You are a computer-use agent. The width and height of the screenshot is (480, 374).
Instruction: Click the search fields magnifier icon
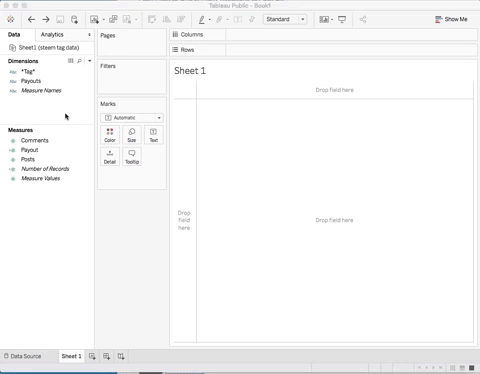click(79, 61)
